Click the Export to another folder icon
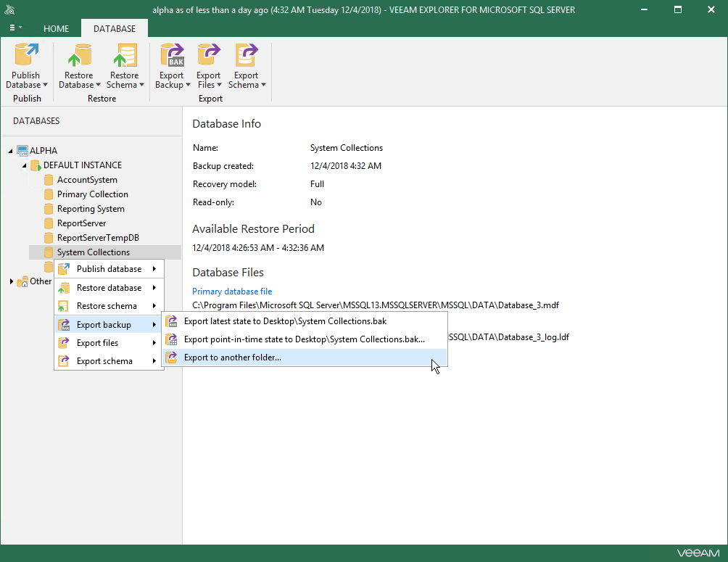Screen dimensions: 728x562 point(171,358)
